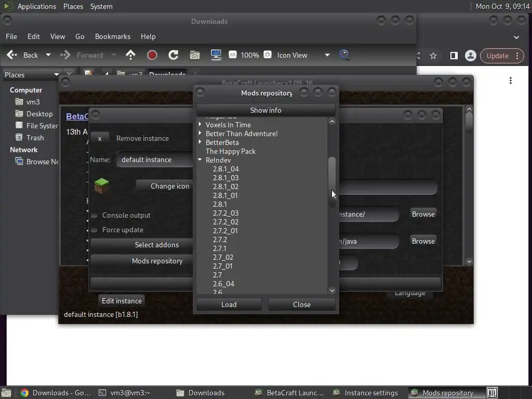Reload folder with the Refresh icon

tap(174, 55)
